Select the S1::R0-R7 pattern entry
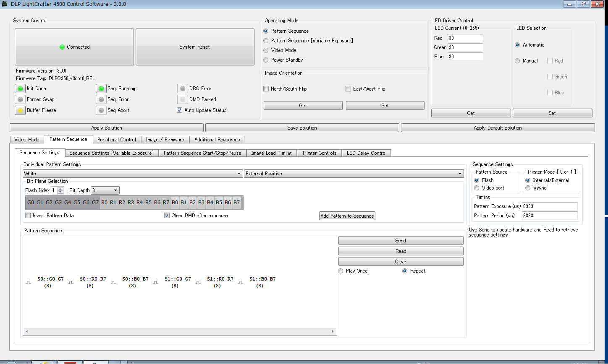The width and height of the screenshot is (608, 364). (220, 282)
